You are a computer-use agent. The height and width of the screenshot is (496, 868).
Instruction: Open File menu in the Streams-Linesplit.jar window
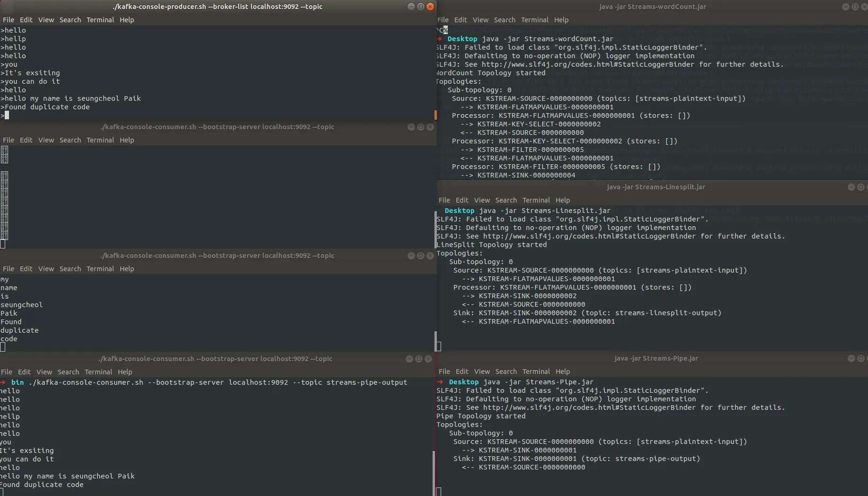(x=444, y=200)
